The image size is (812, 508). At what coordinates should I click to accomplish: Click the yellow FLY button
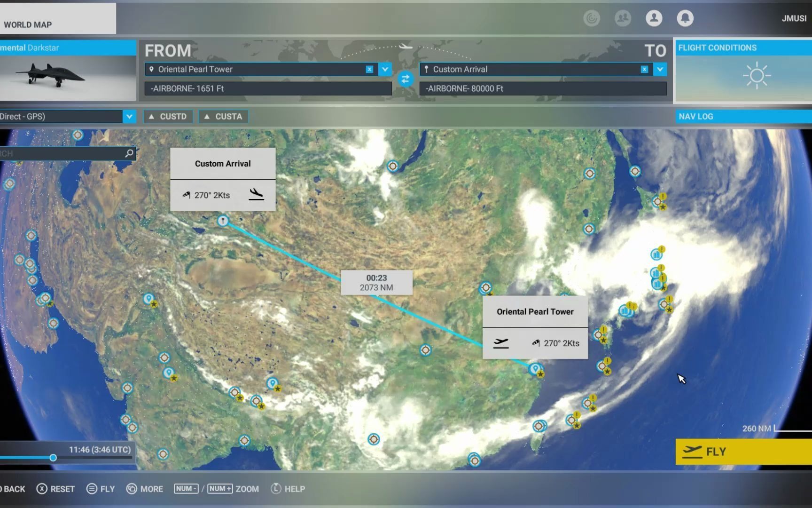(744, 452)
